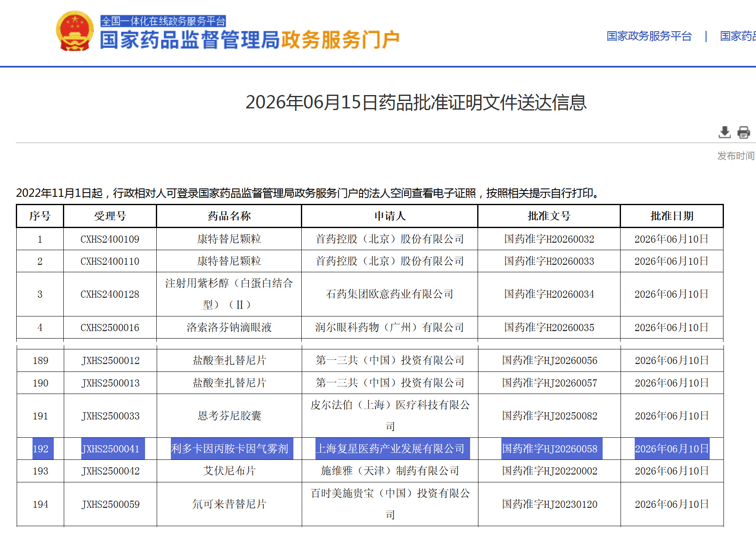
Task: Click drug name 洛索洛芬钠滴眼液
Action: (229, 328)
